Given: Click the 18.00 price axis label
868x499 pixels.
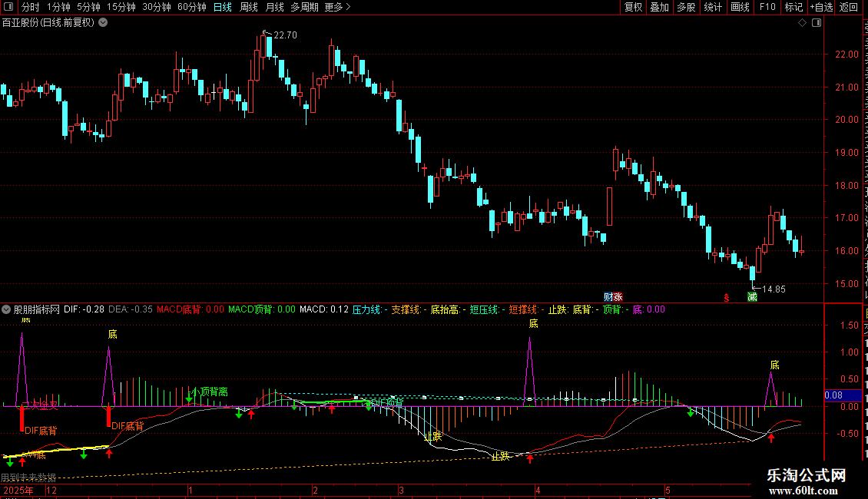Looking at the screenshot, I should coord(846,185).
